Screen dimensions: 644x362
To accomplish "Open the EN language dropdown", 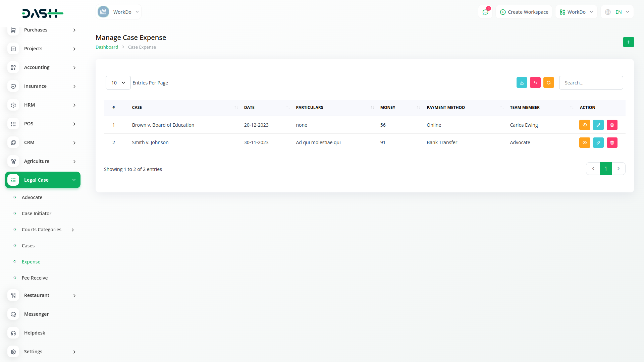I will tap(618, 12).
